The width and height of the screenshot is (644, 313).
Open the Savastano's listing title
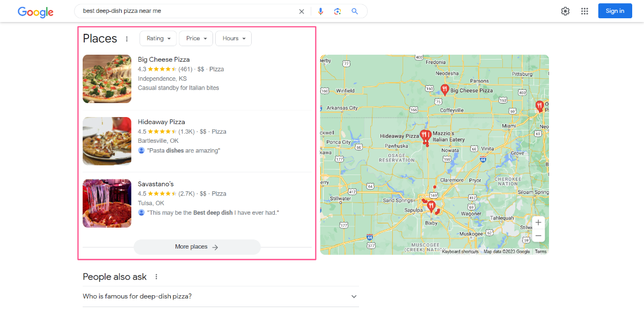(x=156, y=184)
